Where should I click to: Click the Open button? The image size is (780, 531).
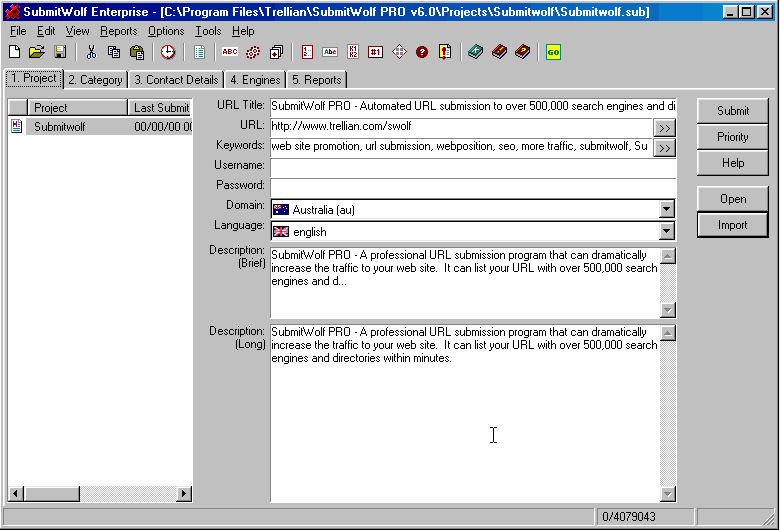[x=733, y=199]
